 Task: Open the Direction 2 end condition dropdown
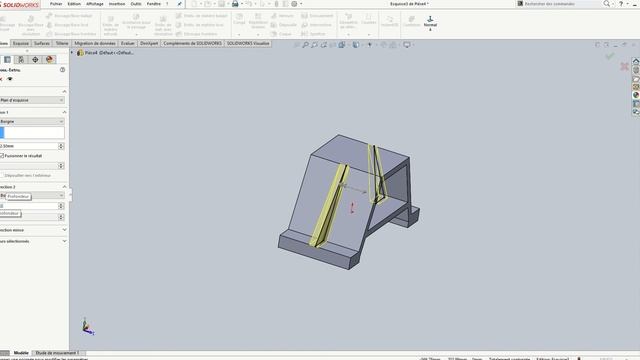(32, 196)
